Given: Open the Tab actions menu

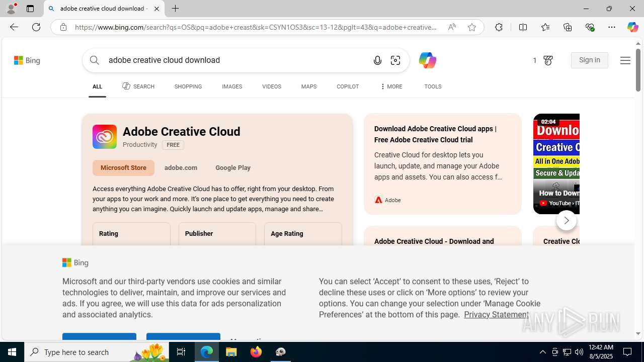Looking at the screenshot, I should tap(30, 9).
